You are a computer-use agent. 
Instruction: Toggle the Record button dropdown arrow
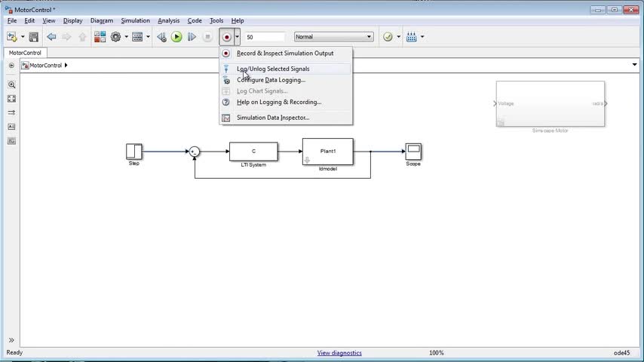point(237,37)
